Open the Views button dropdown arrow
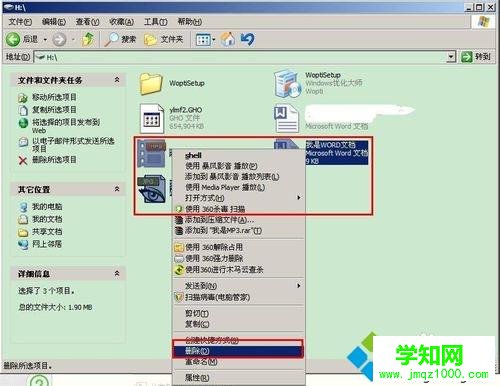This screenshot has width=500, height=386. [214, 40]
